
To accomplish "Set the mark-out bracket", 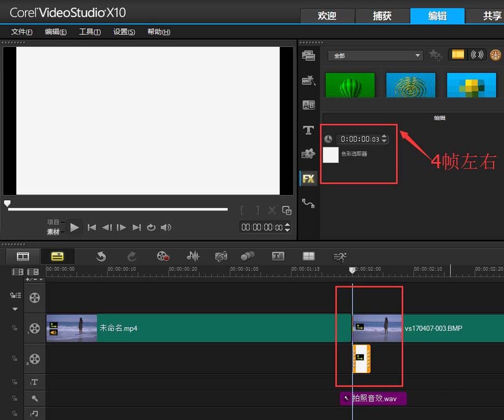I will [x=257, y=211].
